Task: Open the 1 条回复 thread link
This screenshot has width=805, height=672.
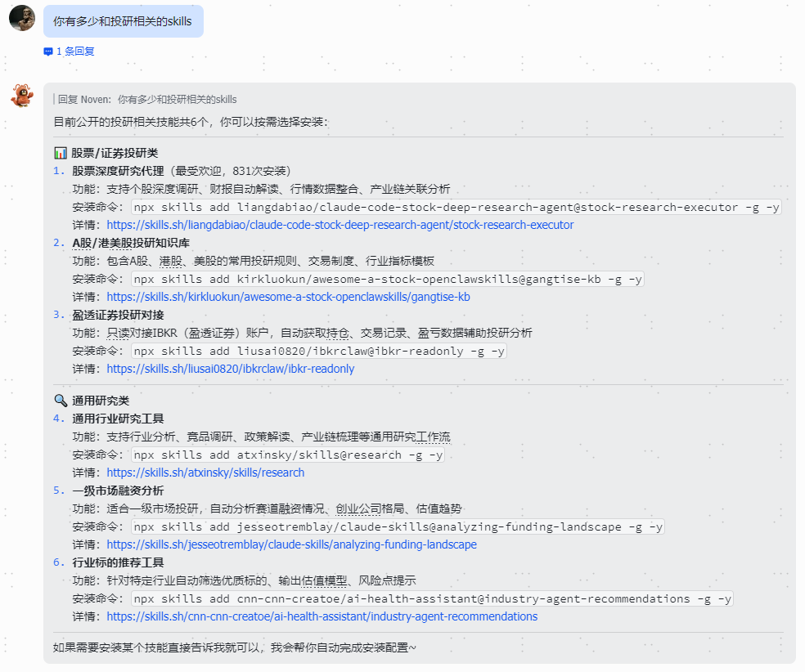Action: tap(74, 51)
